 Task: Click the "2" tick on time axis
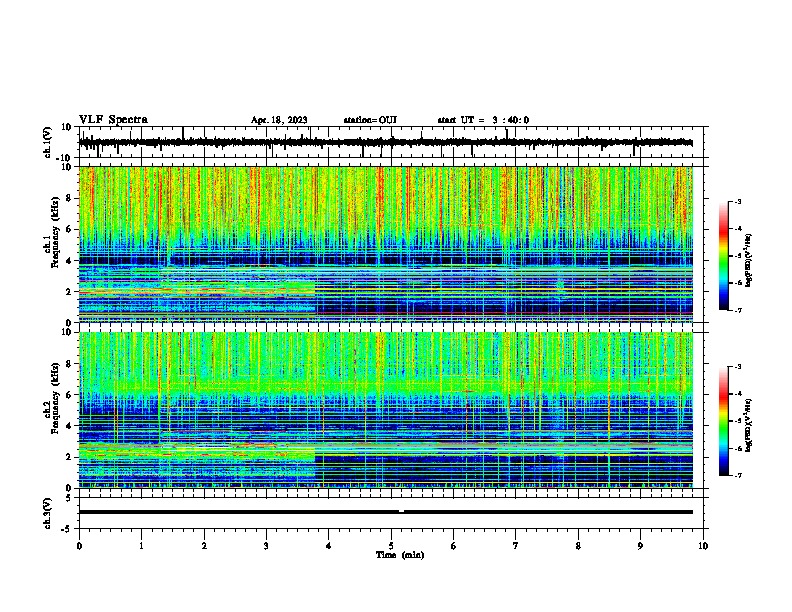pos(204,546)
